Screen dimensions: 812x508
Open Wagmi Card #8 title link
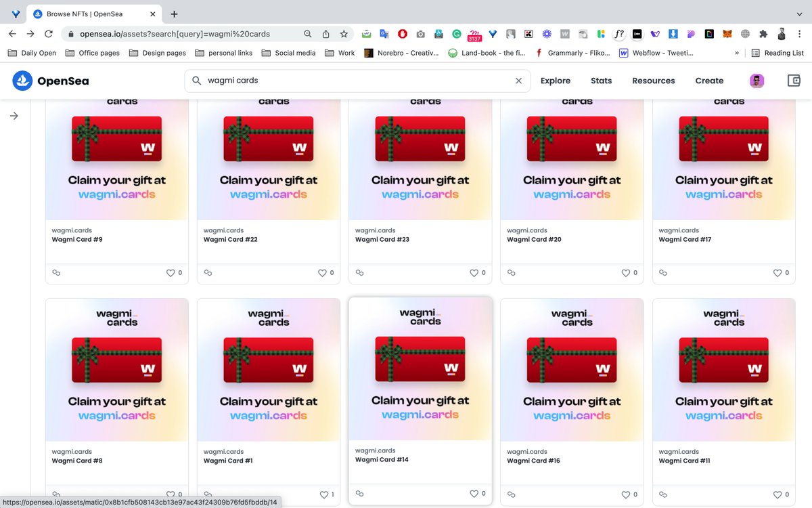pos(77,461)
